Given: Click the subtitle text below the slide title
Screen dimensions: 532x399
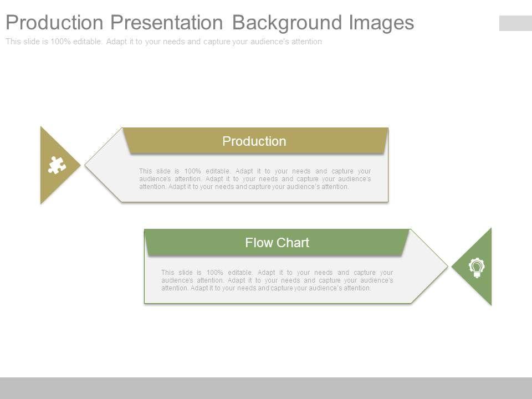Looking at the screenshot, I should point(164,42).
